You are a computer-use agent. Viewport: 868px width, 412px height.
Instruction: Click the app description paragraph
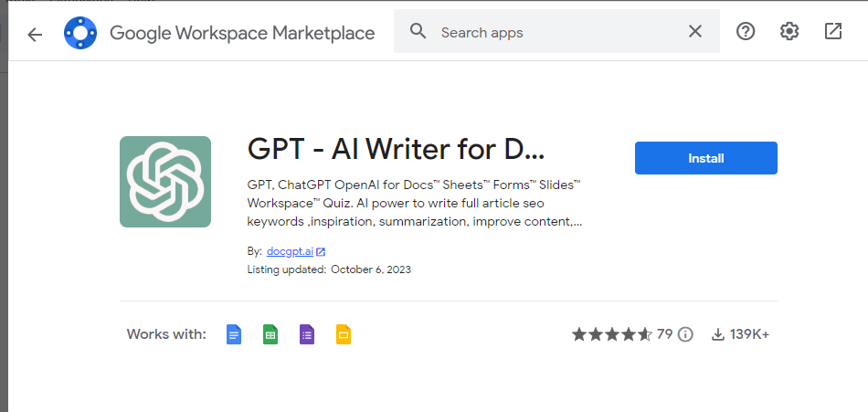(x=414, y=203)
